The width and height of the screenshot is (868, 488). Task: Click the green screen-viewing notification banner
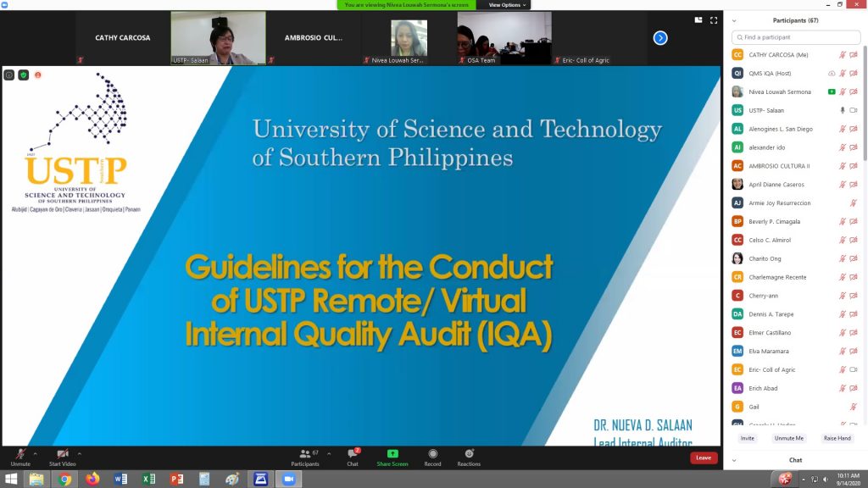[406, 5]
